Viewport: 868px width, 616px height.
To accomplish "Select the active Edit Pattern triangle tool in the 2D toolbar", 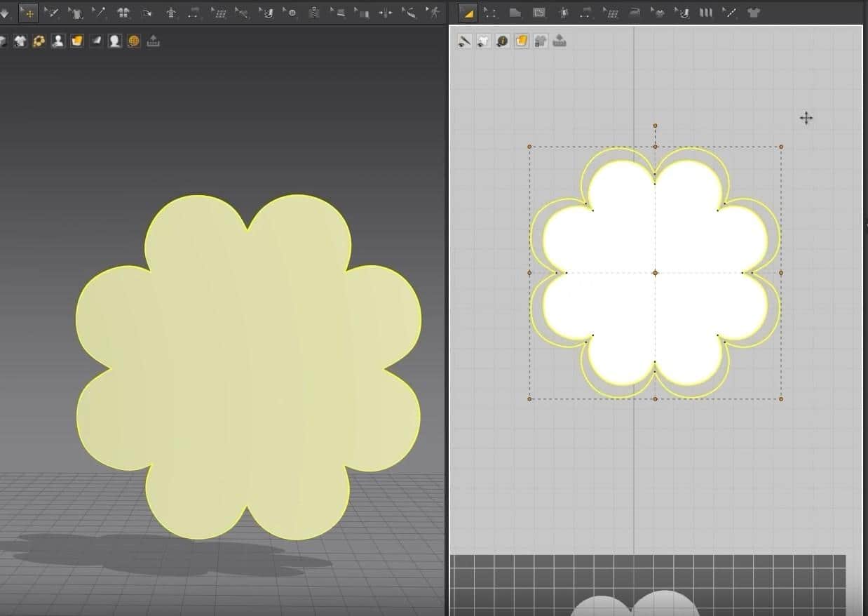I will (468, 13).
